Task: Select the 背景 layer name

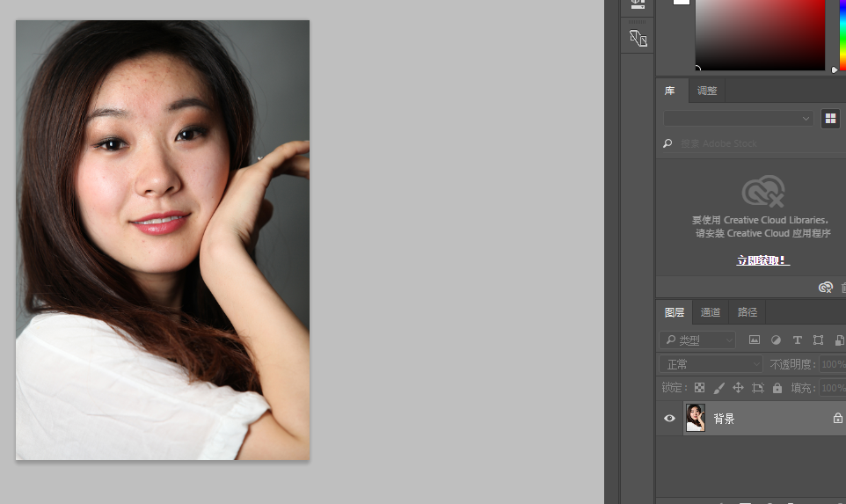Action: pyautogui.click(x=724, y=419)
